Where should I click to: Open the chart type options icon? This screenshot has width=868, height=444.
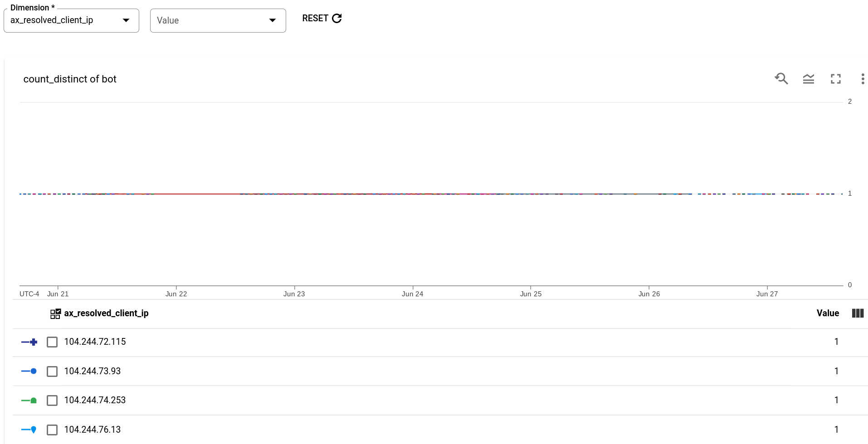click(x=809, y=78)
